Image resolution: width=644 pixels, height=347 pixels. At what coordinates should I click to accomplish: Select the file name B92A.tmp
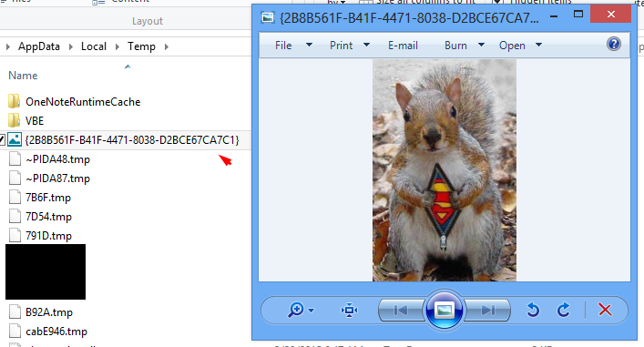[x=49, y=312]
